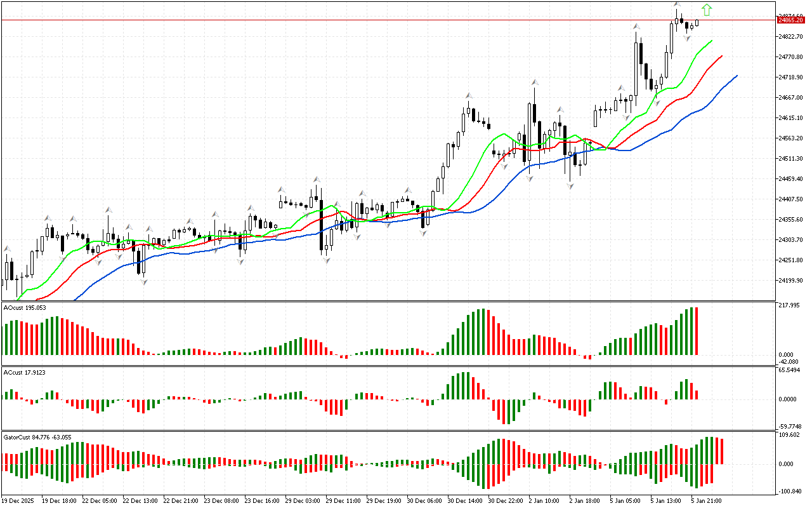Click the 24770.80 price scale label
Image resolution: width=812 pixels, height=508 pixels.
click(x=790, y=57)
